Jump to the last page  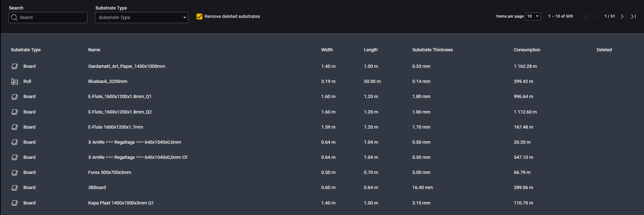click(633, 17)
